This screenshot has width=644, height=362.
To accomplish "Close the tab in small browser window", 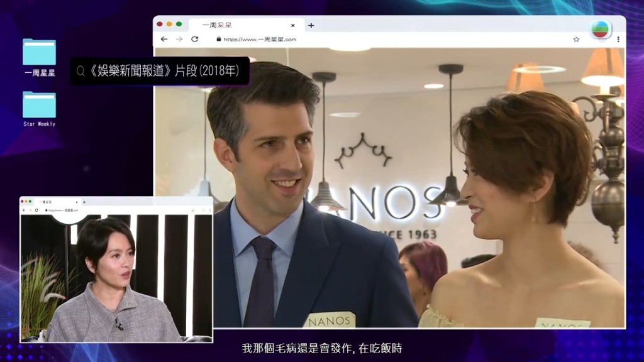I will [76, 202].
